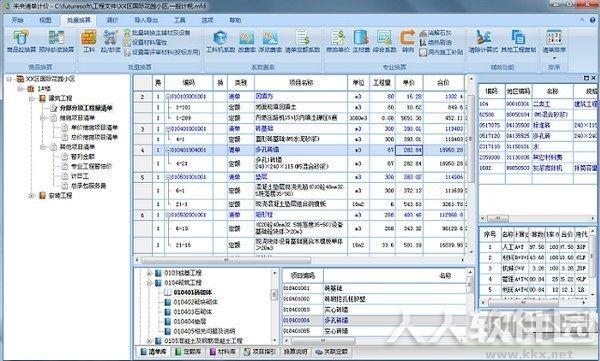
Task: Click the main table horizontal scrollbar
Action: [x=226, y=260]
